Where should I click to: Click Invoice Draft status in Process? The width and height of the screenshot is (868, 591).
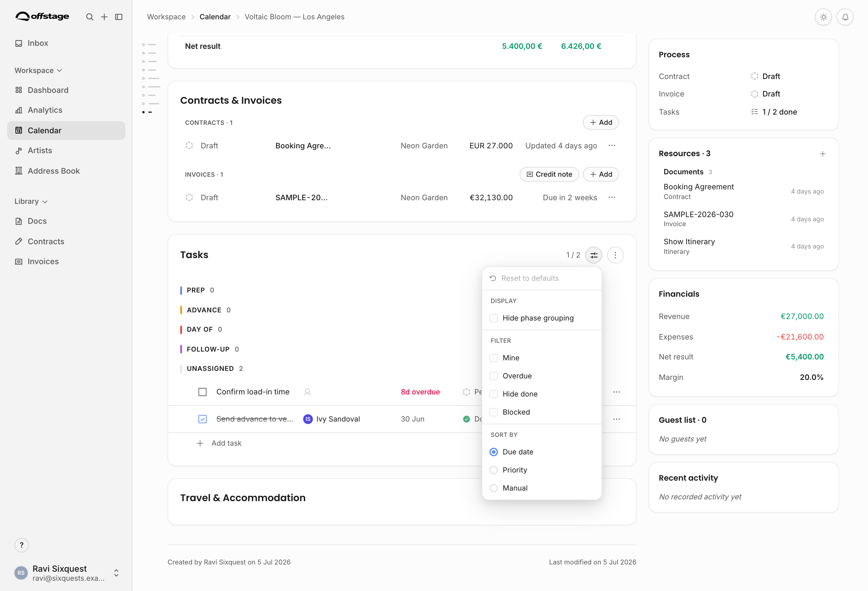click(765, 94)
